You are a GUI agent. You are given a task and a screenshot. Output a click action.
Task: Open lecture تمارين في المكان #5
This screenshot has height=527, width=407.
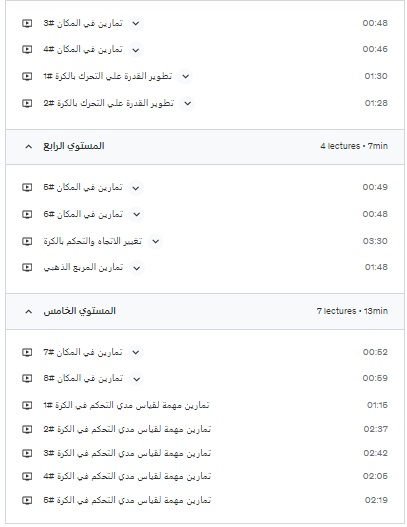[x=83, y=187]
